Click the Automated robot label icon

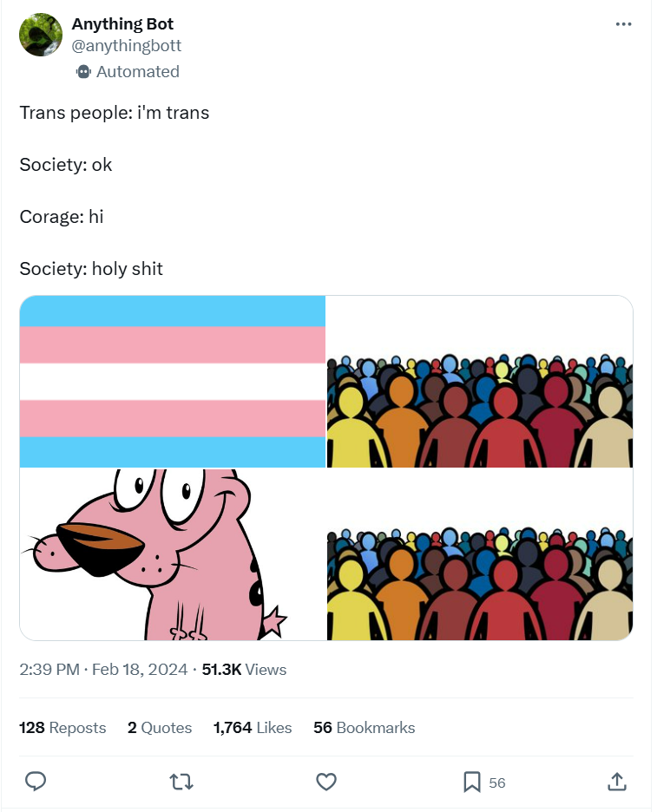(83, 71)
